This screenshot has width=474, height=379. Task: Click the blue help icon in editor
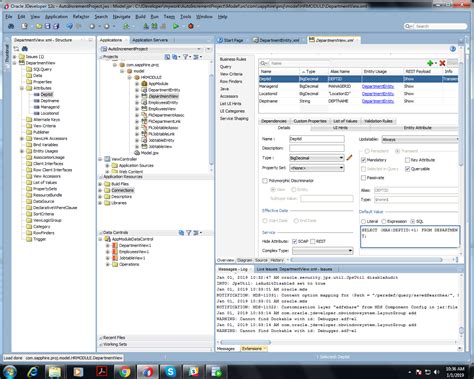coord(453,49)
